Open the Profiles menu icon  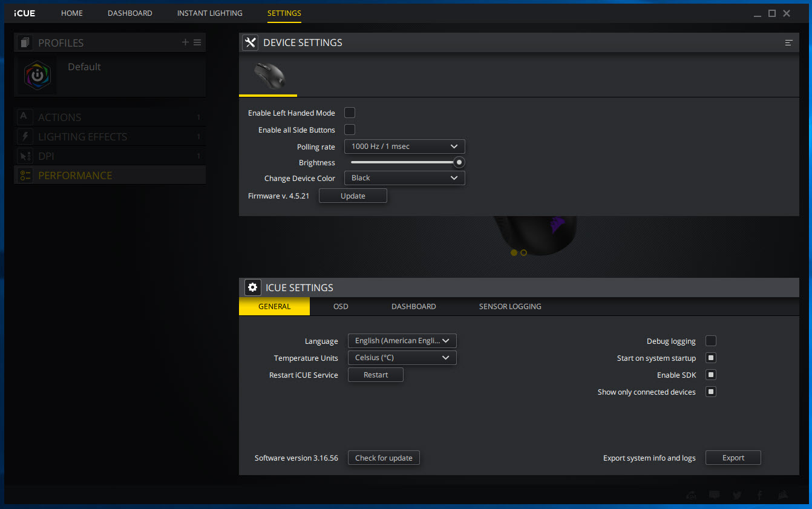click(197, 42)
